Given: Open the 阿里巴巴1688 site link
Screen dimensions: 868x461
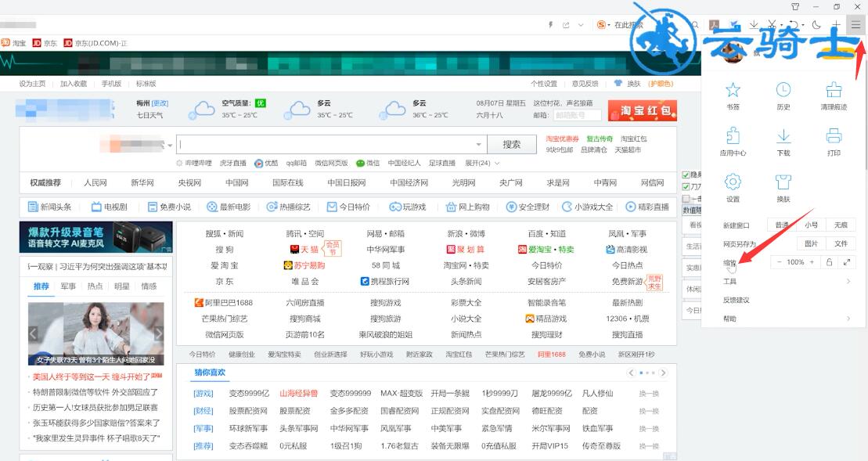Looking at the screenshot, I should coord(224,302).
